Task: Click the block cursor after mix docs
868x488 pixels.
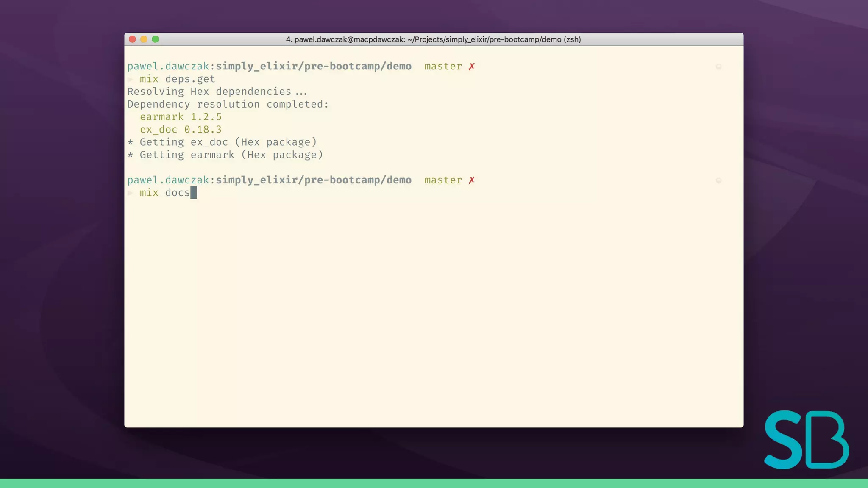Action: pyautogui.click(x=194, y=193)
